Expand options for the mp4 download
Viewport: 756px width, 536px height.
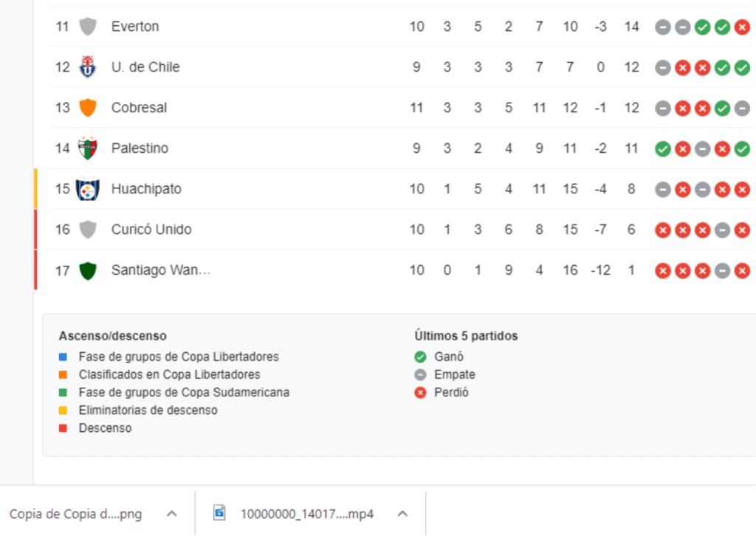click(402, 514)
